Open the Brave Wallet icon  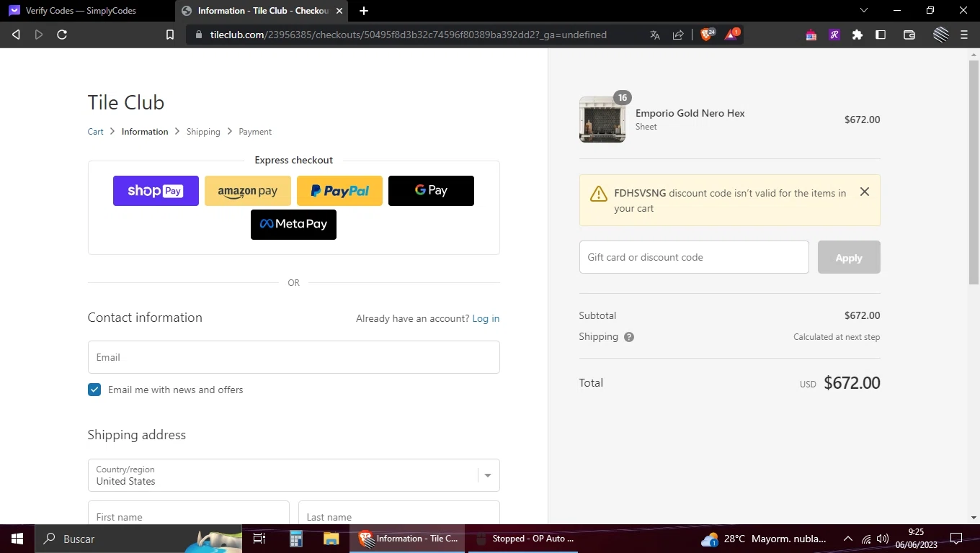tap(909, 35)
